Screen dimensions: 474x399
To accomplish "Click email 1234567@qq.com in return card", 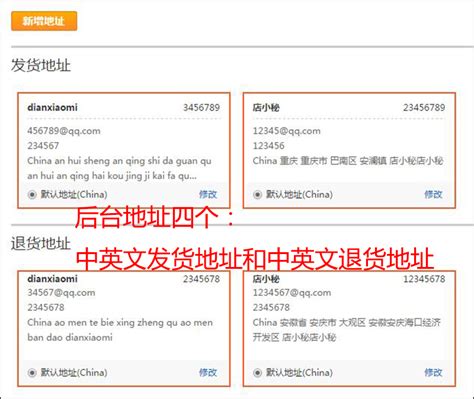I will (x=292, y=292).
